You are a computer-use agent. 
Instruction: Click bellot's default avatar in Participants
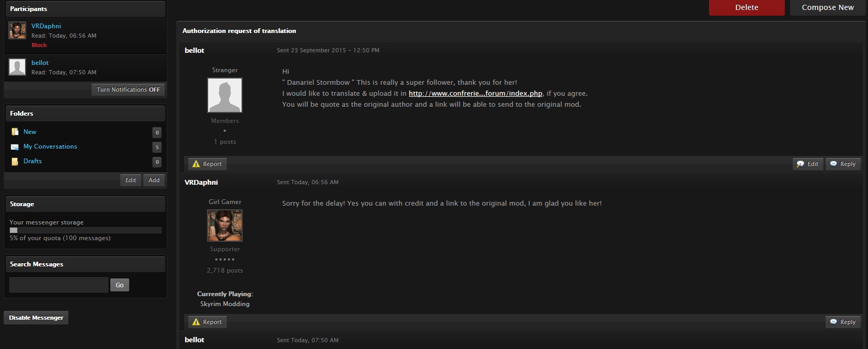coord(17,67)
